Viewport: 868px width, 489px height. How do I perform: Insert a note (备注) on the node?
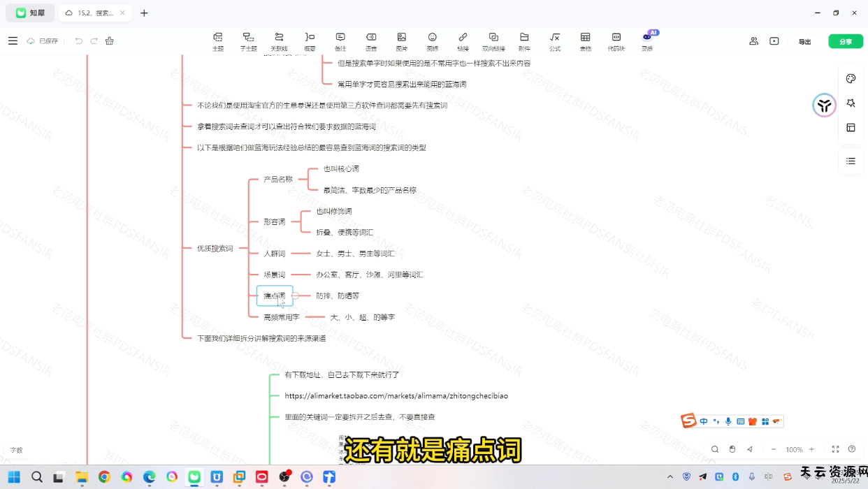340,41
